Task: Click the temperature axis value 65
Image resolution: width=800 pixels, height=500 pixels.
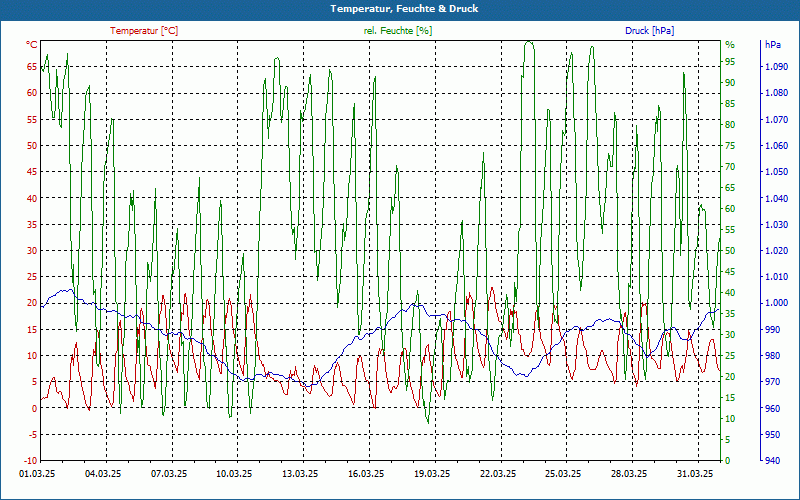Action: click(x=32, y=66)
